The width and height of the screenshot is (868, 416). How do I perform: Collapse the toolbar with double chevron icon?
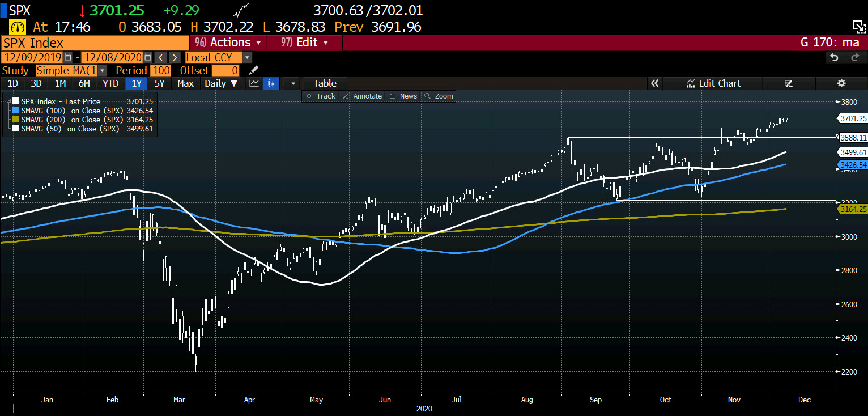(x=655, y=83)
